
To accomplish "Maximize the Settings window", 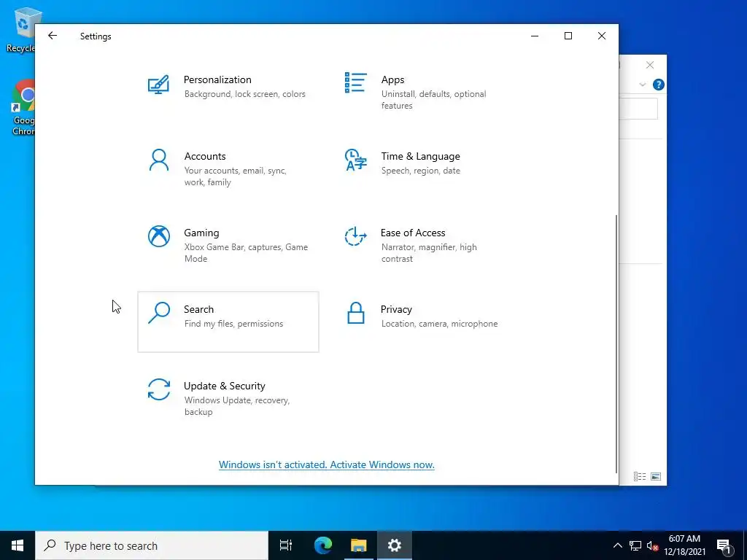I will click(x=568, y=36).
